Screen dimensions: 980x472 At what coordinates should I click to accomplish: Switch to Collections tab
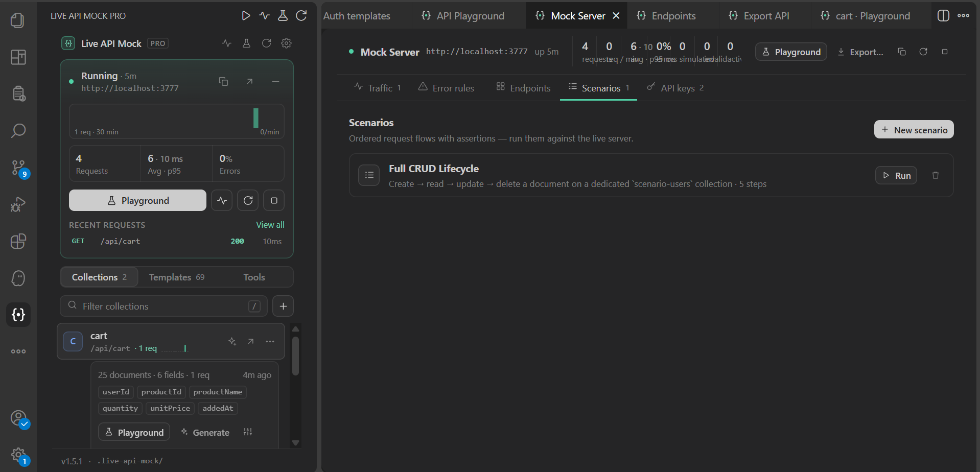click(x=99, y=277)
